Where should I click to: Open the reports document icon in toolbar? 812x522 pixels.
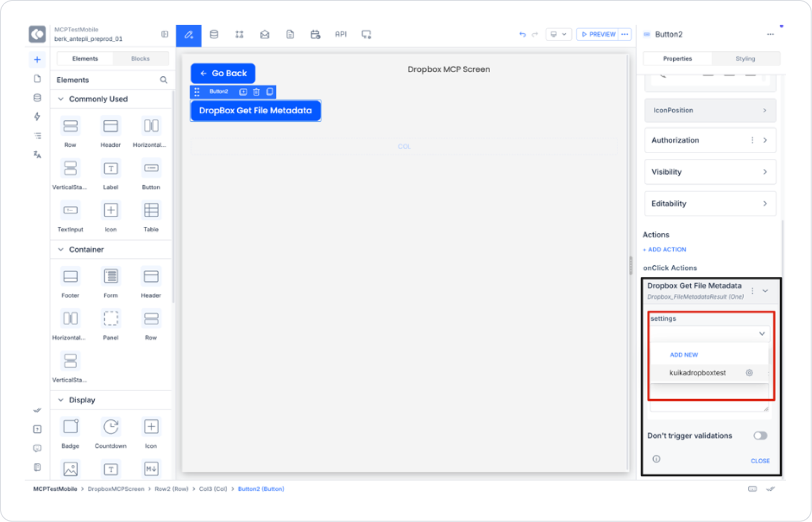(290, 34)
